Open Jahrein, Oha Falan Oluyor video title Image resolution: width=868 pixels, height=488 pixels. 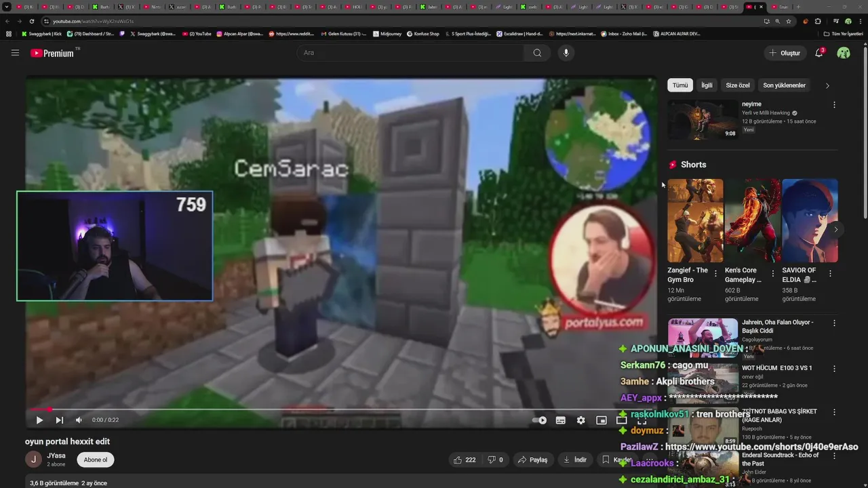coord(778,327)
